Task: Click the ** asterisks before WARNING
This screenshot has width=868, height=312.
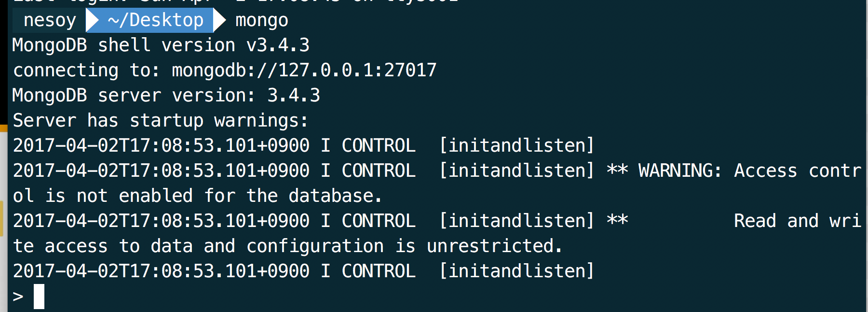Action: click(x=617, y=170)
